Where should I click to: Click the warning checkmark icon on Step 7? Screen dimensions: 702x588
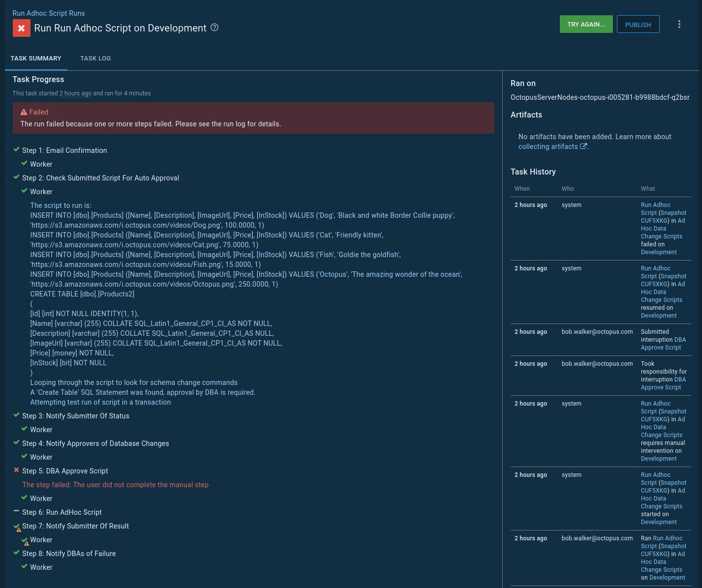(17, 527)
